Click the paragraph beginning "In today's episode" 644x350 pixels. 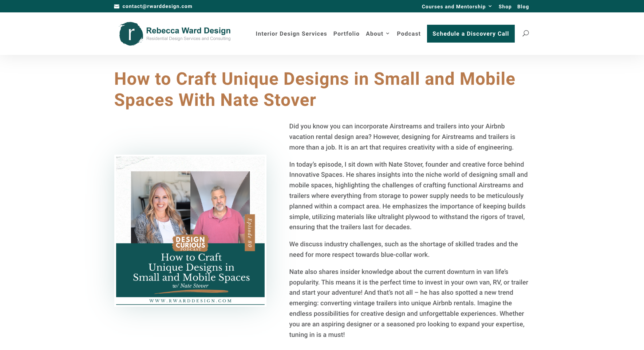click(x=408, y=196)
